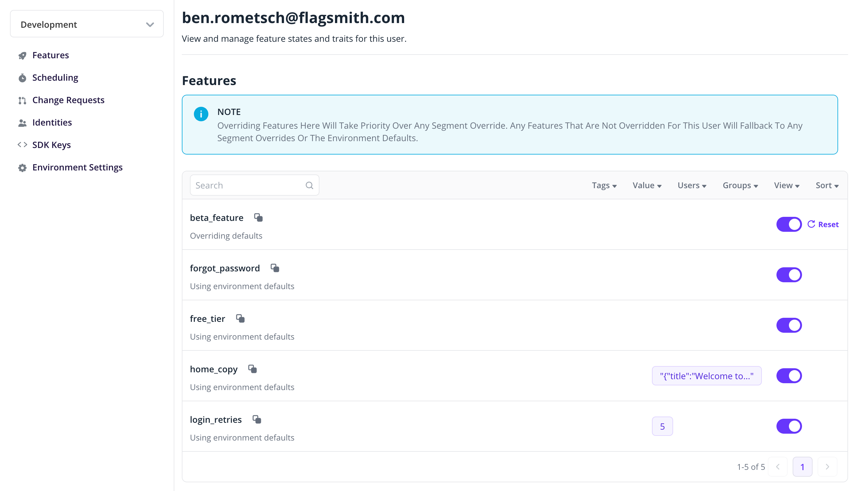Switch off the login_retries toggle
The width and height of the screenshot is (868, 491).
coord(789,426)
